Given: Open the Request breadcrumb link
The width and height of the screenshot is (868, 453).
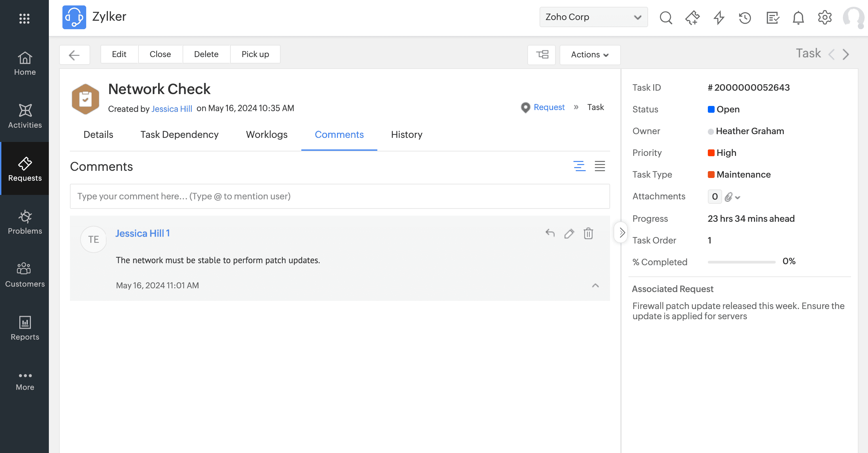Looking at the screenshot, I should pyautogui.click(x=549, y=107).
